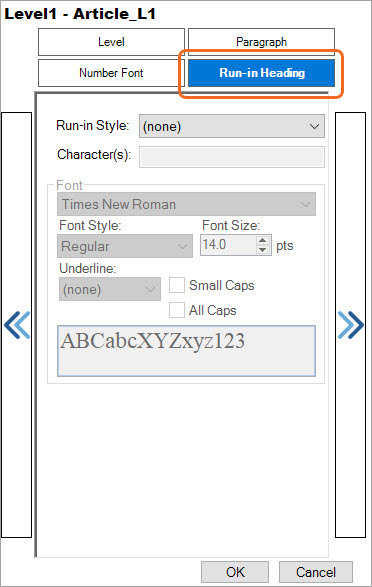Click the Cancel button

click(316, 572)
